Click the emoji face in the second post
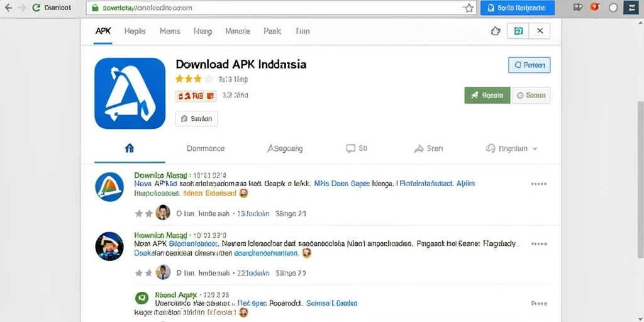Screen dimensions: 644x322 [x=306, y=253]
